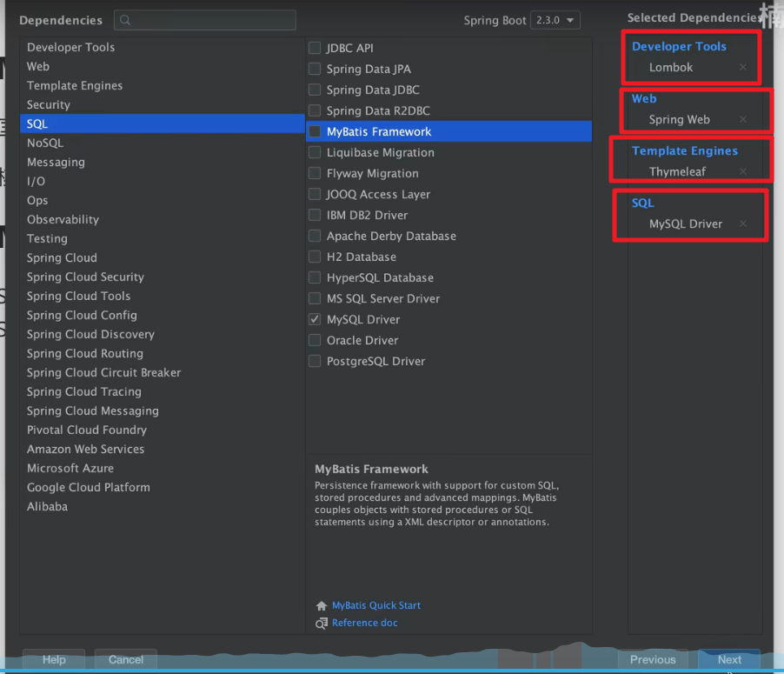The image size is (784, 674).
Task: Select Observability category
Action: 162,219
